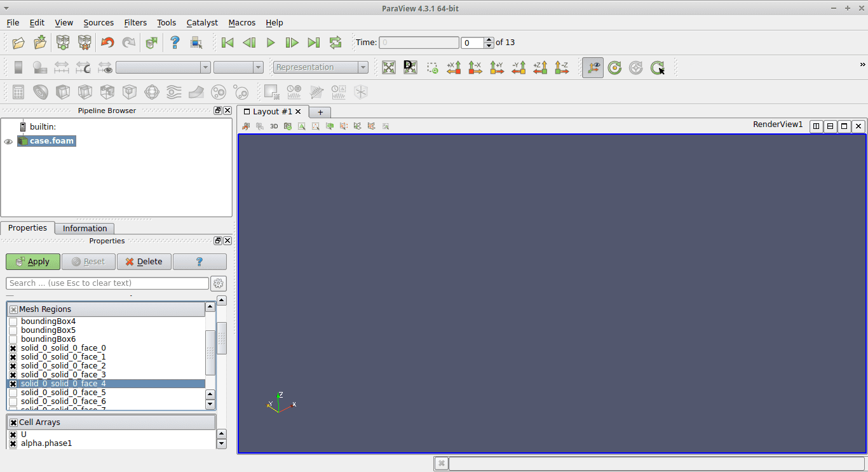Toggle visibility eye for case.foam
The width and height of the screenshot is (868, 472).
[x=8, y=142]
